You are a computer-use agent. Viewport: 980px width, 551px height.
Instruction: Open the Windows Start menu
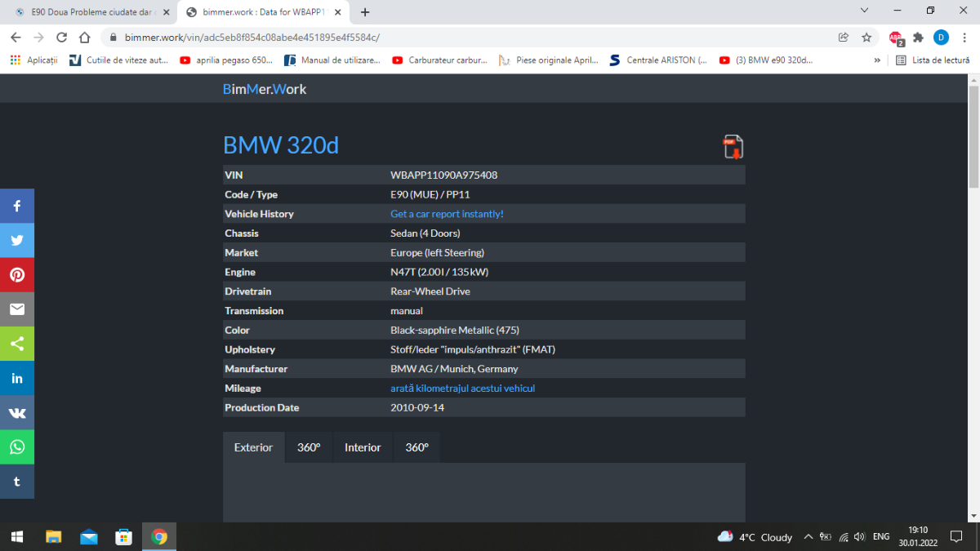[17, 536]
